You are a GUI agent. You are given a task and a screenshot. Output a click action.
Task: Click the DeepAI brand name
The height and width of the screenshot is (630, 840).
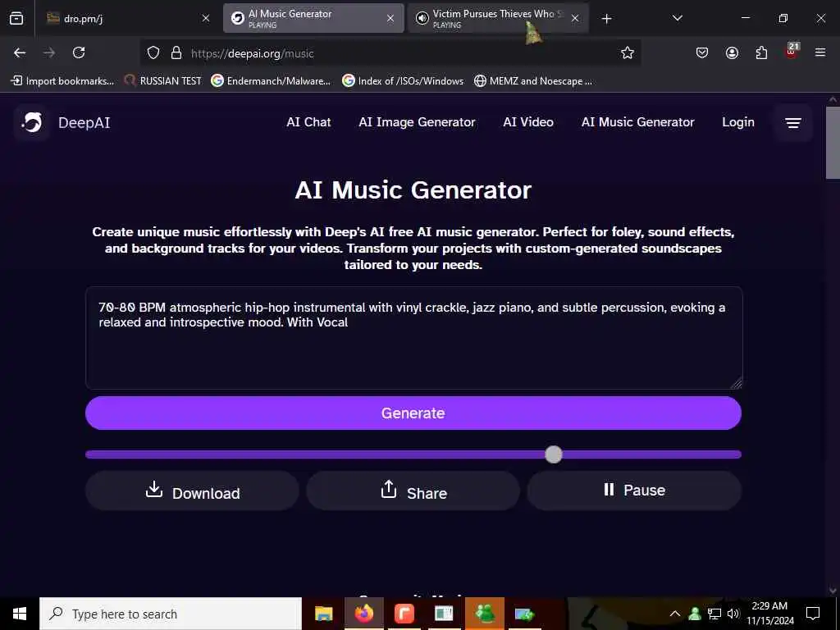pyautogui.click(x=84, y=123)
